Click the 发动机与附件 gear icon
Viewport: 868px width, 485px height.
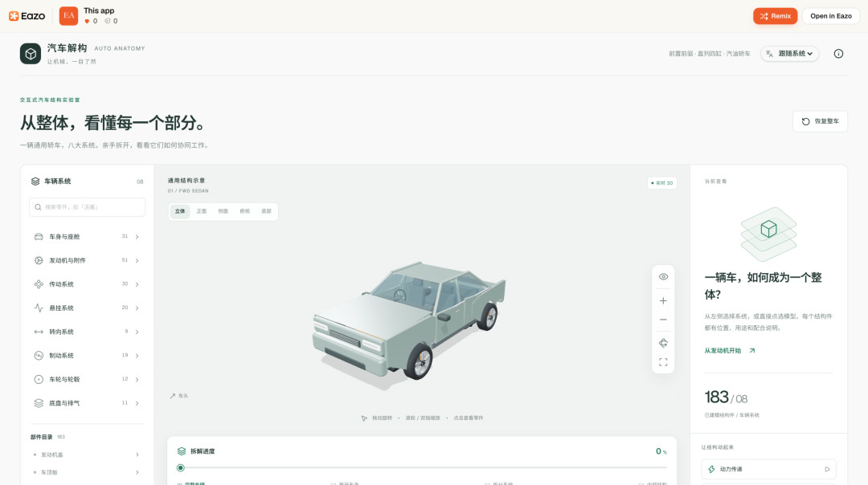click(x=39, y=260)
